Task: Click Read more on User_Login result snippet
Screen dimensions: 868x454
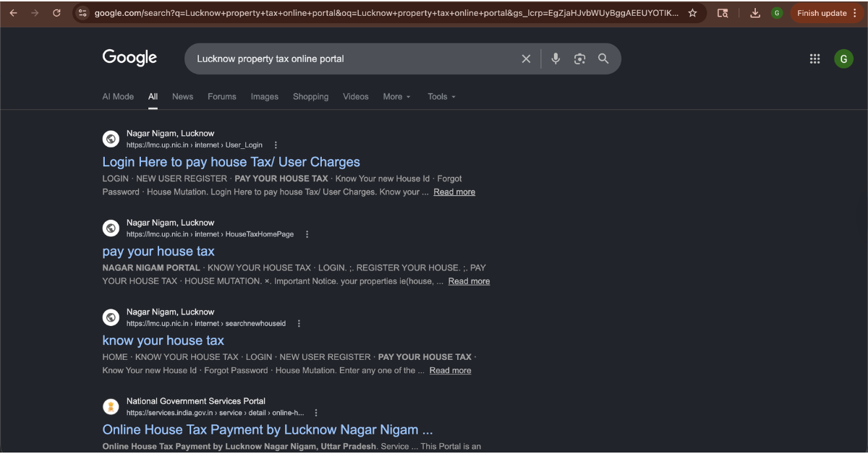Action: (x=454, y=192)
